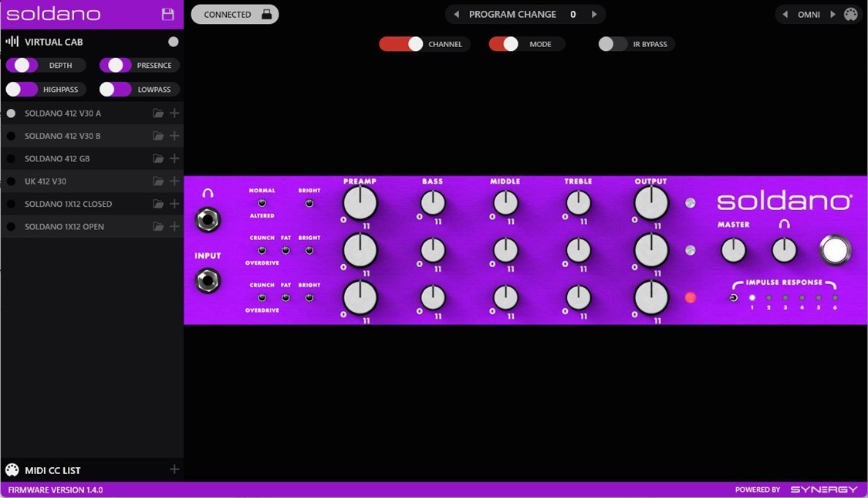
Task: Click the VIRTUAL CAB header
Action: click(x=53, y=42)
